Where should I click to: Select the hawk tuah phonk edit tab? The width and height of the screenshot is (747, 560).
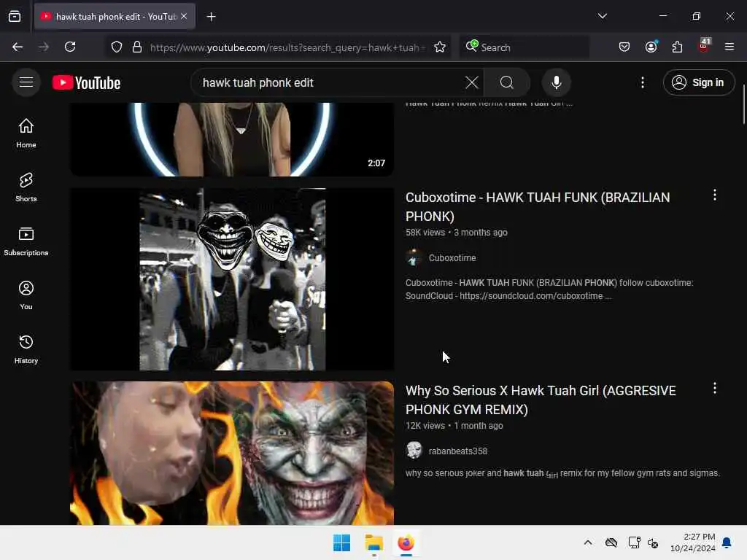click(115, 17)
